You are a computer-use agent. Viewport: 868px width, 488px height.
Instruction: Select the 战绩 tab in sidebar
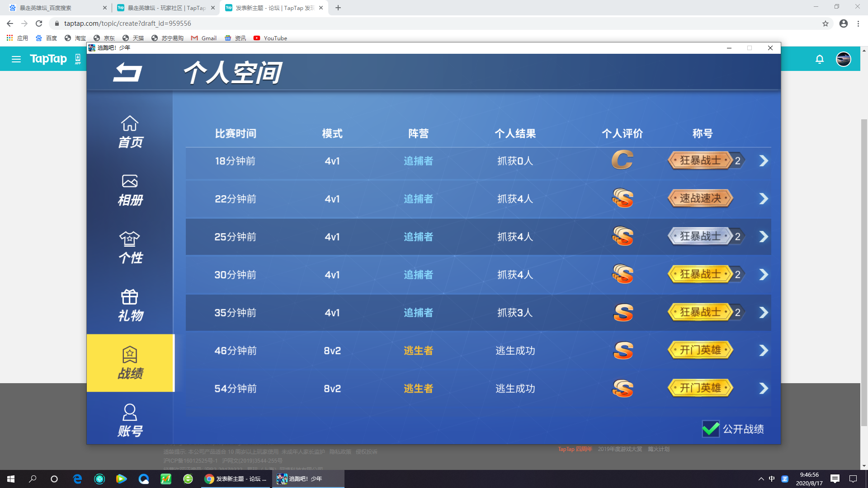tap(130, 363)
